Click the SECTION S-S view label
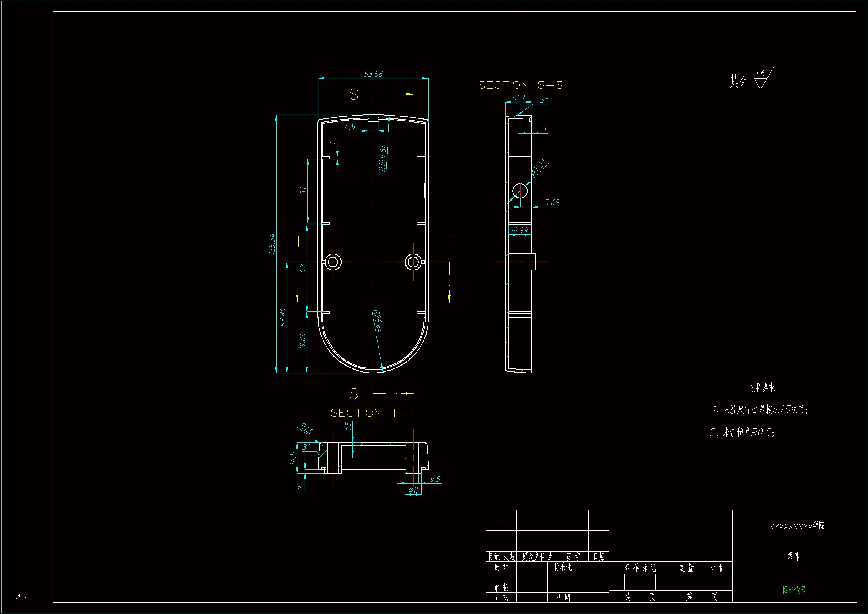This screenshot has width=868, height=614. (x=520, y=85)
